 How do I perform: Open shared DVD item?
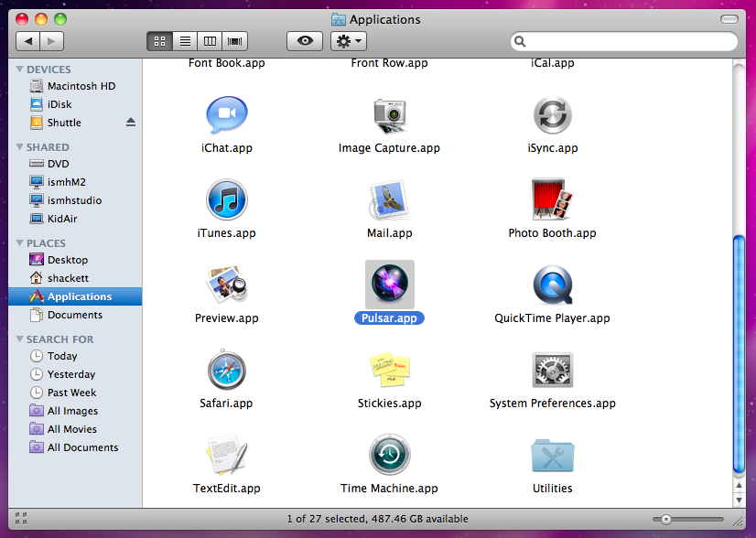pos(75,164)
